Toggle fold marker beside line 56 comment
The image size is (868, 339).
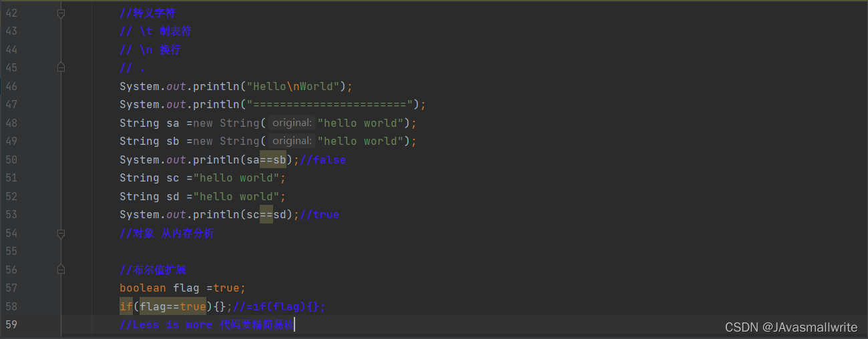(x=61, y=270)
